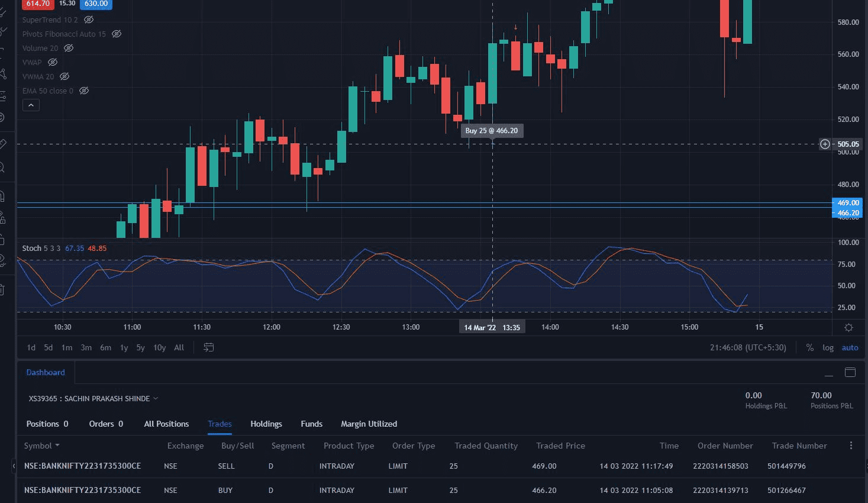Image resolution: width=868 pixels, height=503 pixels.
Task: Click the emoji icons tool in sidebar
Action: coord(2,118)
